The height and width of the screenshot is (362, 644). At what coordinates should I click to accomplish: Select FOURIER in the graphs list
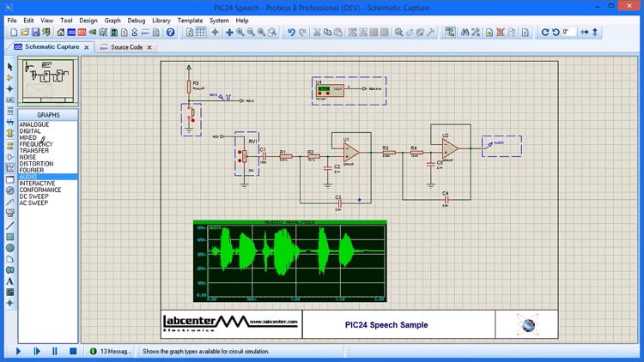(33, 170)
